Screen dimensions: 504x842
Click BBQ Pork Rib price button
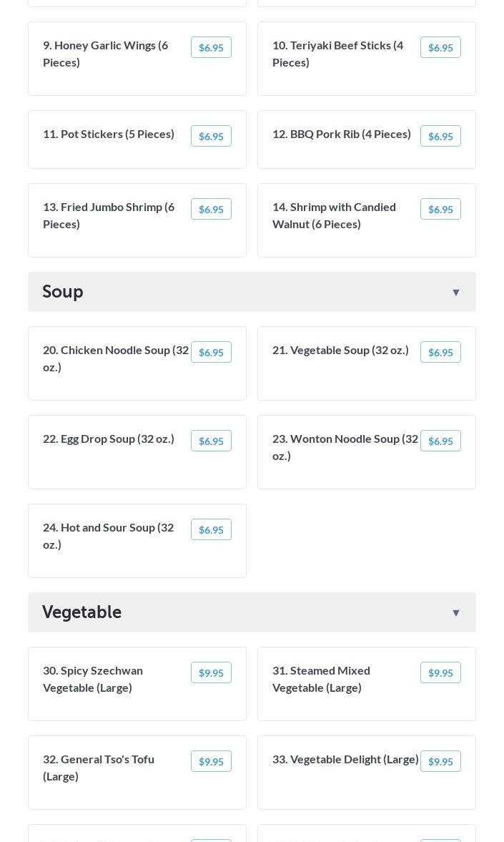click(x=440, y=136)
